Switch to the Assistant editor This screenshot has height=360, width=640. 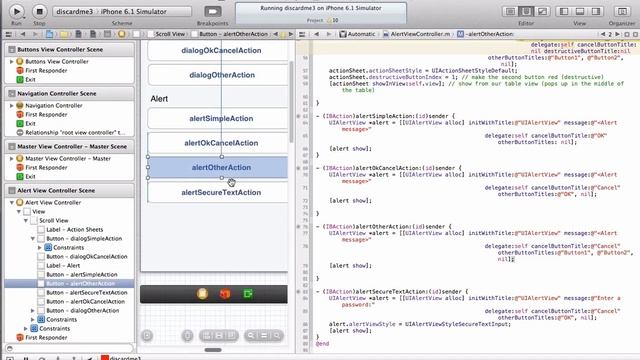point(526,11)
